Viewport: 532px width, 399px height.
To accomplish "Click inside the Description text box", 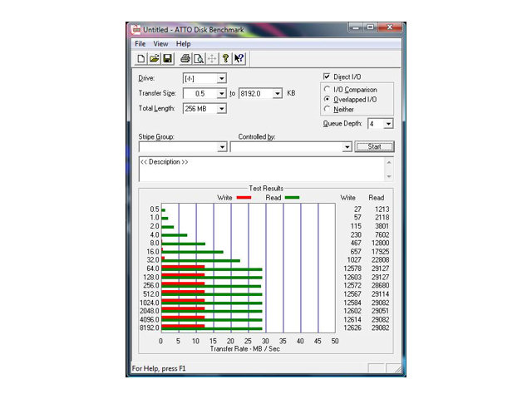I will click(262, 169).
